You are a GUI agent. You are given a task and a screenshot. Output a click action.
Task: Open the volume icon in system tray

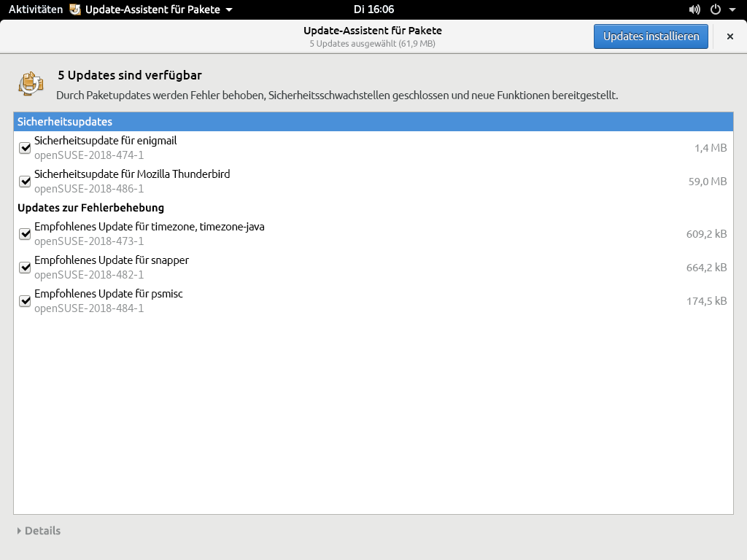coord(694,9)
